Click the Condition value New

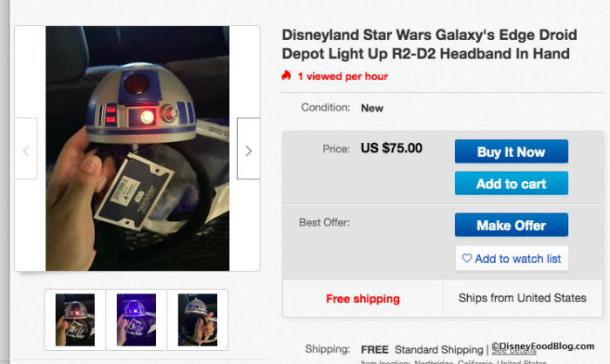[372, 108]
